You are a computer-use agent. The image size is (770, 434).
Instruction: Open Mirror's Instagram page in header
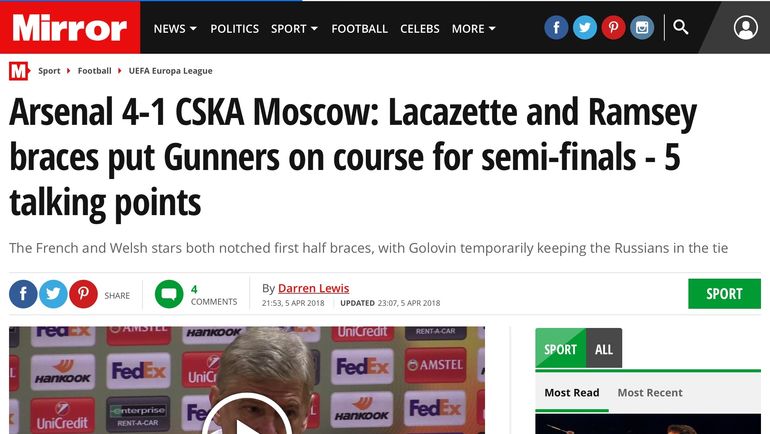[641, 28]
